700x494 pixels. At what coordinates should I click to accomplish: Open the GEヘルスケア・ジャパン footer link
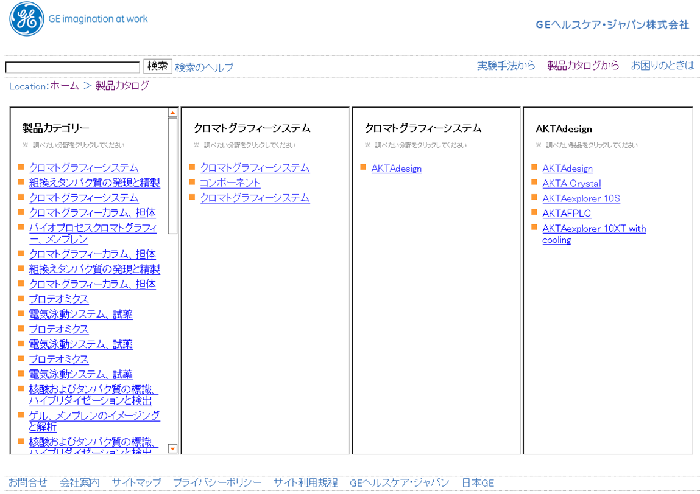399,482
